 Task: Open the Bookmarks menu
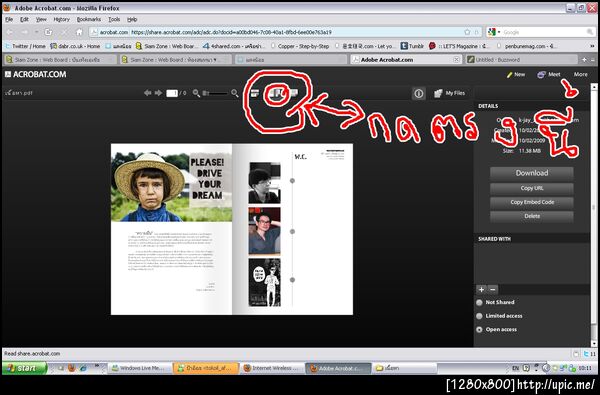coord(89,19)
